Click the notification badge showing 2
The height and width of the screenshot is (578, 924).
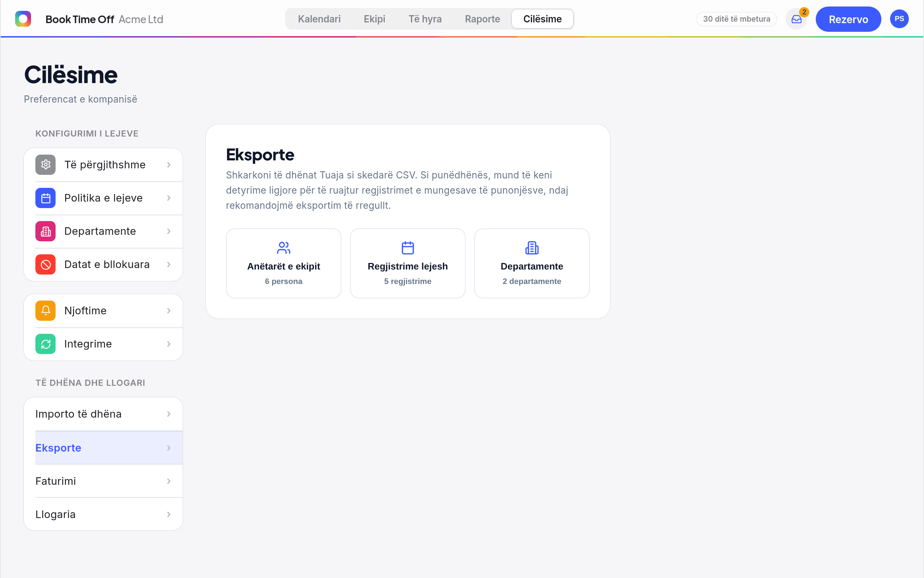click(804, 12)
